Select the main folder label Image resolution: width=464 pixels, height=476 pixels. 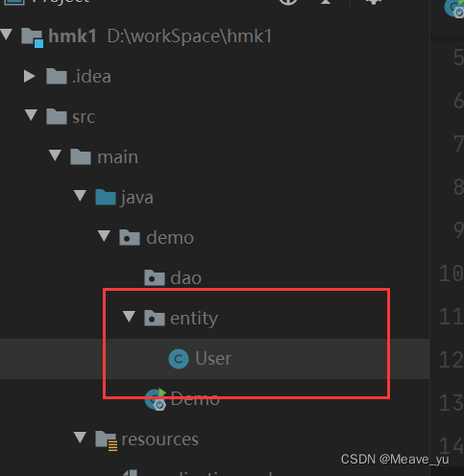pos(117,157)
